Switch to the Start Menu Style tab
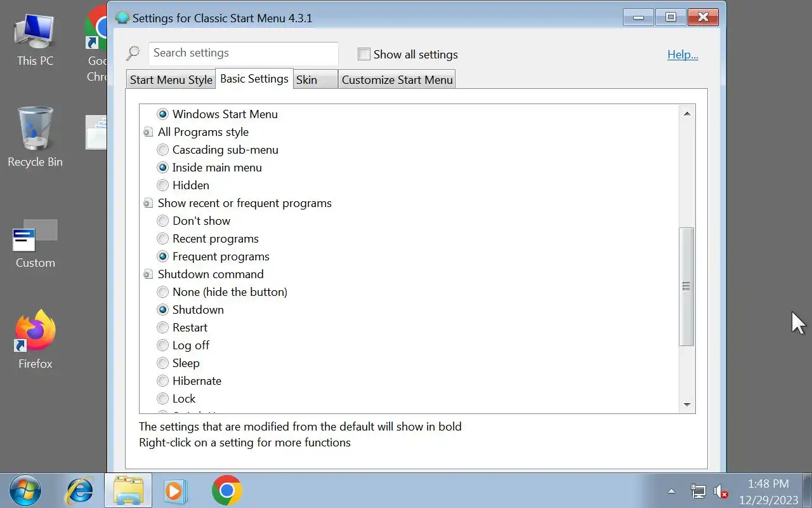 pyautogui.click(x=171, y=79)
